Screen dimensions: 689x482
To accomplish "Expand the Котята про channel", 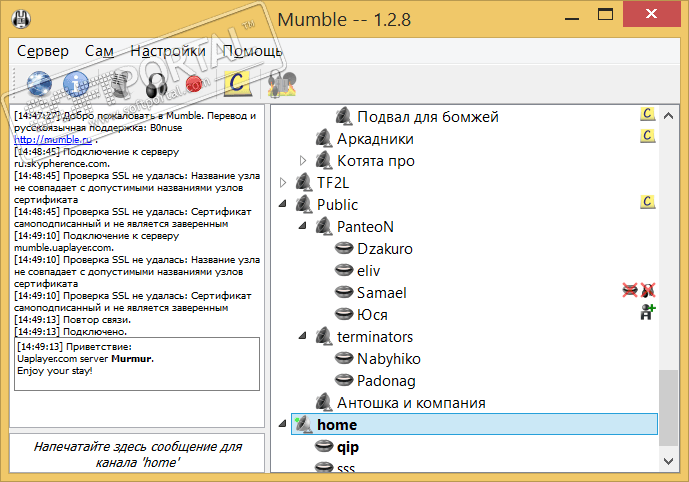I will 303,160.
